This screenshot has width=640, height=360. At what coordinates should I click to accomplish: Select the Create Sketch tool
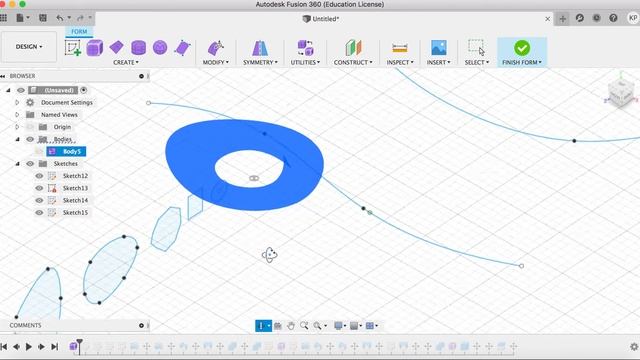pyautogui.click(x=73, y=48)
